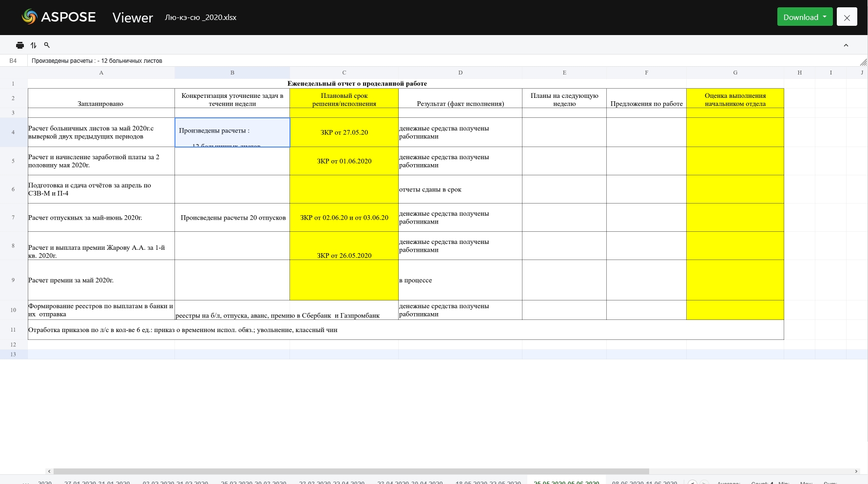Click previous sheet tab navigation arrow

coord(692,482)
